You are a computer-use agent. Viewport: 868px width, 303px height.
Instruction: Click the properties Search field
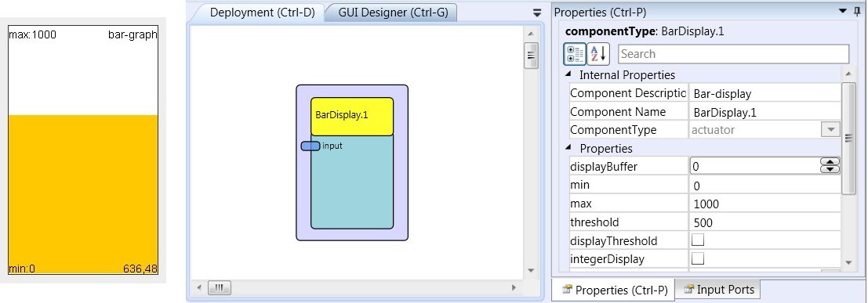(x=733, y=54)
